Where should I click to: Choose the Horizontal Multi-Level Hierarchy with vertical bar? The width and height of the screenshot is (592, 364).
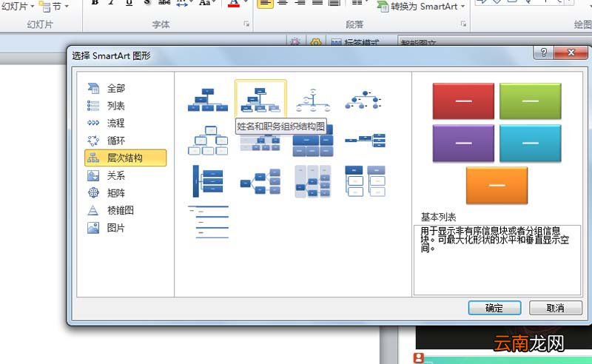click(x=208, y=181)
